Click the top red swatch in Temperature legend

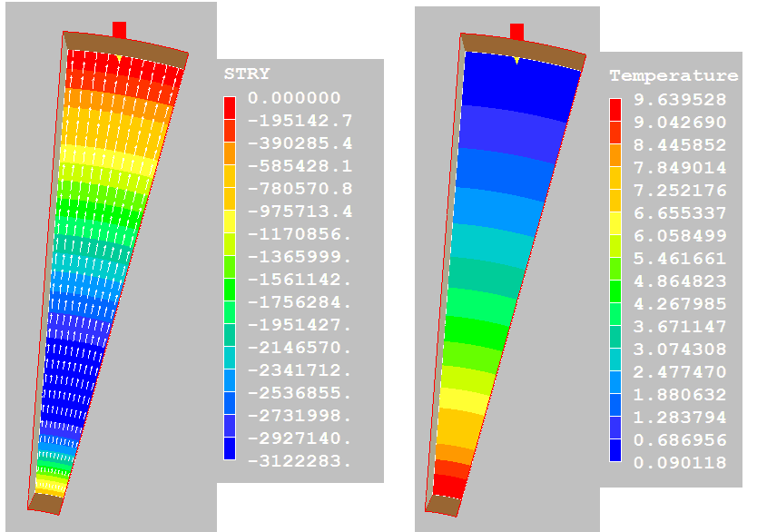pyautogui.click(x=615, y=110)
